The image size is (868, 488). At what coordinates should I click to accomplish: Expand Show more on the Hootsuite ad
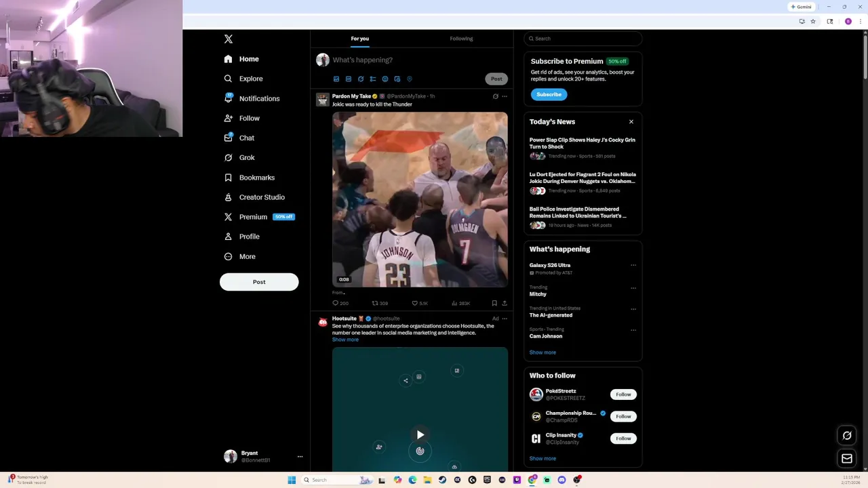point(345,340)
